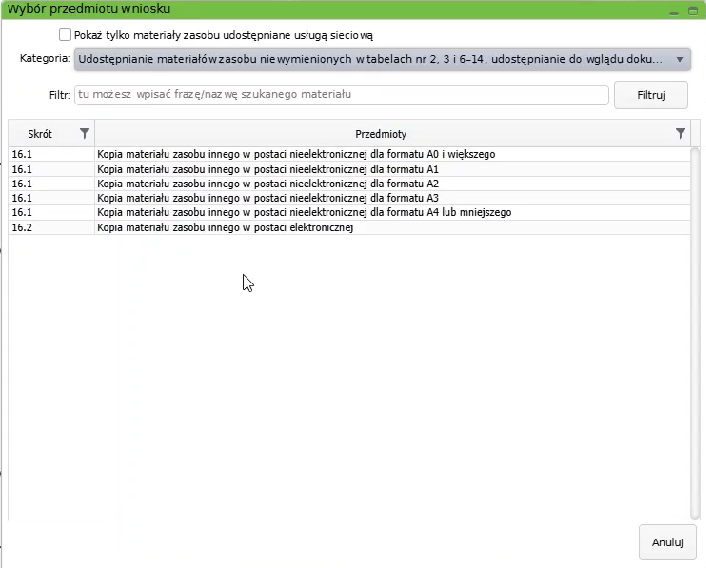706x568 pixels.
Task: Click the 16.2 cell in Skrót column
Action: pos(22,227)
